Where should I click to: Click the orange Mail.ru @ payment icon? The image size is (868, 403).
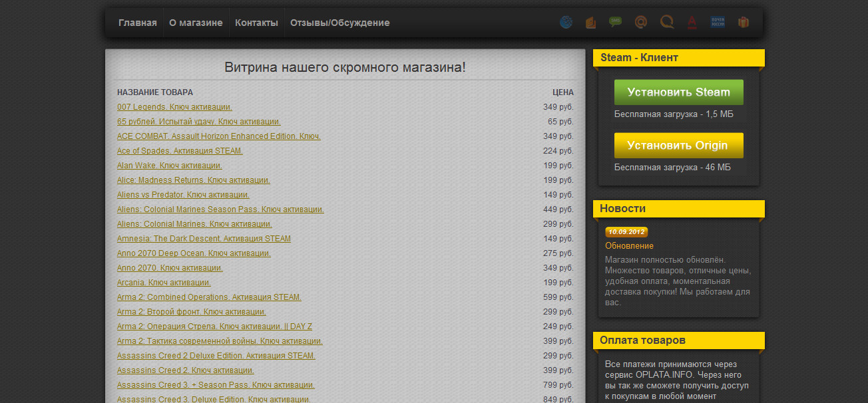(641, 23)
